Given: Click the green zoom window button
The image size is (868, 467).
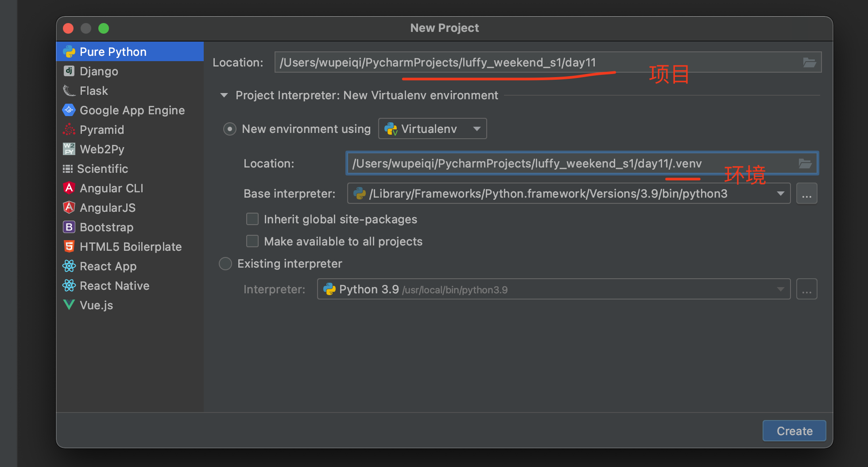Looking at the screenshot, I should 104,28.
